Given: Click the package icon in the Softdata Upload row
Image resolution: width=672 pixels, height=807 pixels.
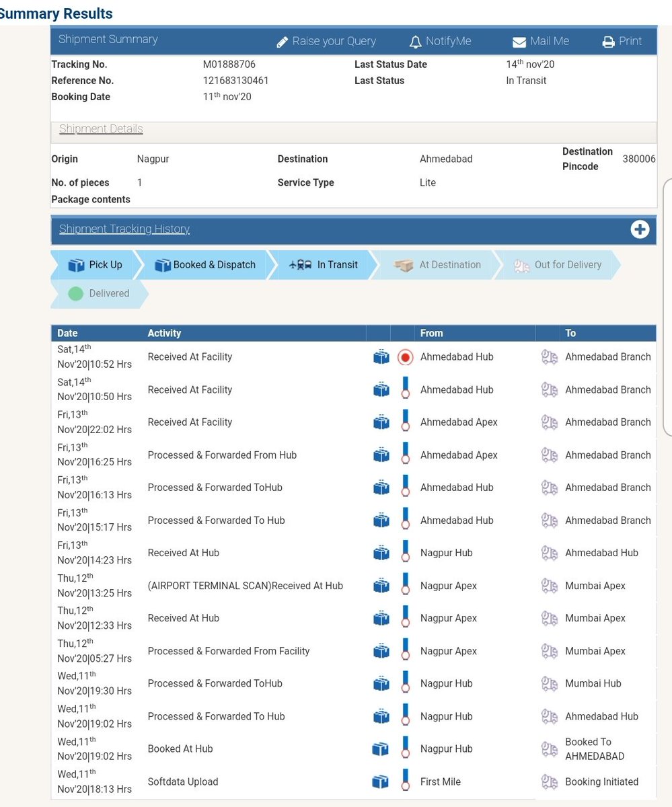Looking at the screenshot, I should [x=380, y=781].
